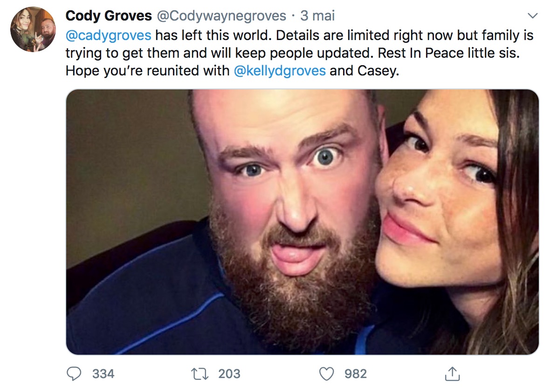
Task: Open Cody Groves' round profile avatar
Action: 33,29
